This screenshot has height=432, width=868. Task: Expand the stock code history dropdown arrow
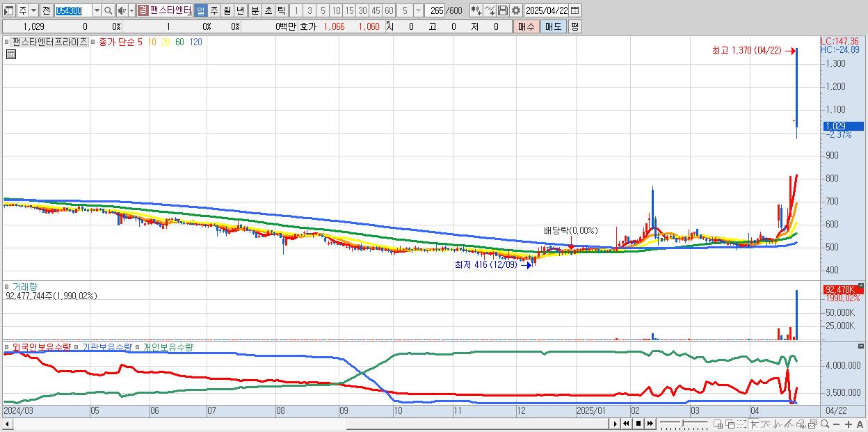(x=97, y=10)
